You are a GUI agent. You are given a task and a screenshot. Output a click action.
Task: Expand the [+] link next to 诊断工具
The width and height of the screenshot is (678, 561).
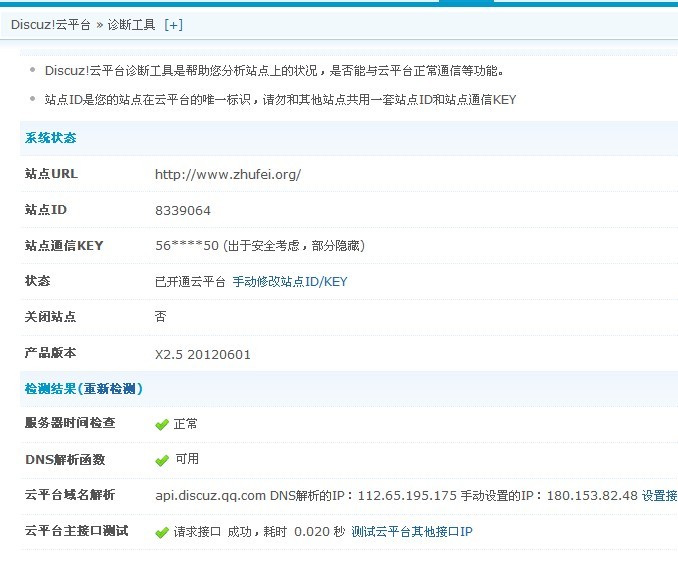[x=173, y=24]
